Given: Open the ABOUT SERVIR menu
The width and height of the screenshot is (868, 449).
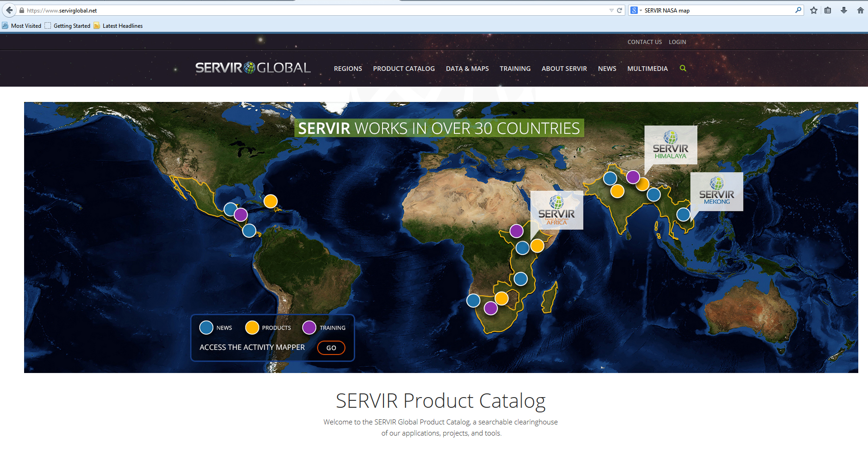Looking at the screenshot, I should point(564,69).
